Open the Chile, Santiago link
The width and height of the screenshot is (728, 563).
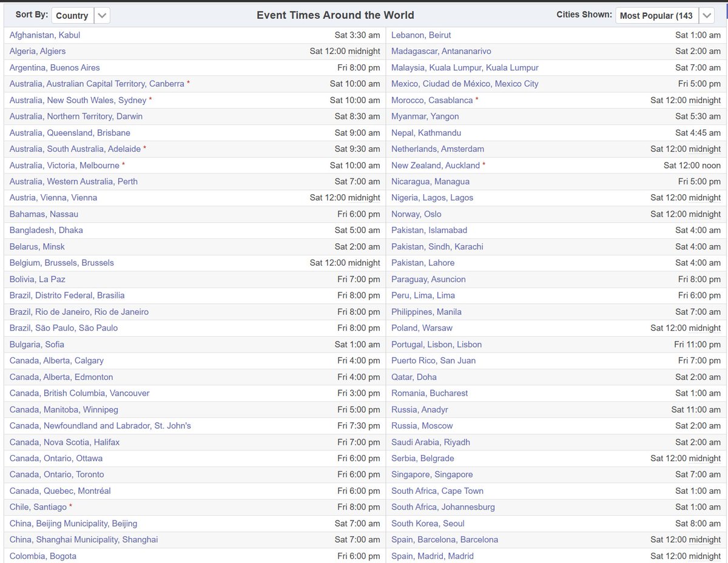tap(38, 507)
